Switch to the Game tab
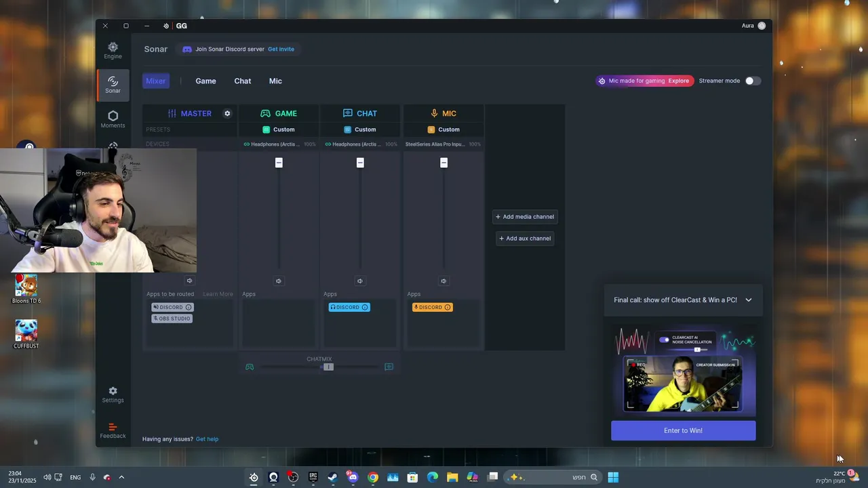 pyautogui.click(x=205, y=81)
